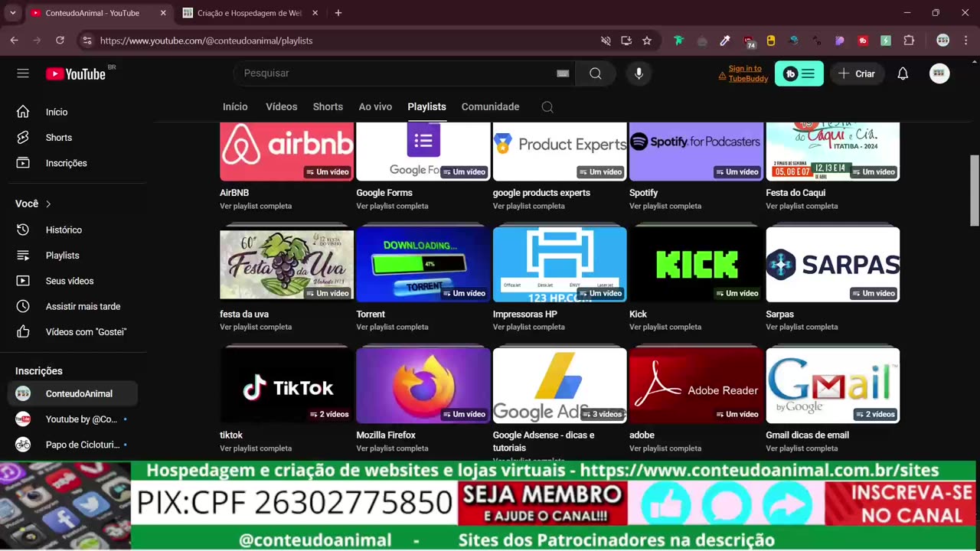Bookmark this page with the star icon
This screenshot has width=980, height=551.
tap(647, 41)
